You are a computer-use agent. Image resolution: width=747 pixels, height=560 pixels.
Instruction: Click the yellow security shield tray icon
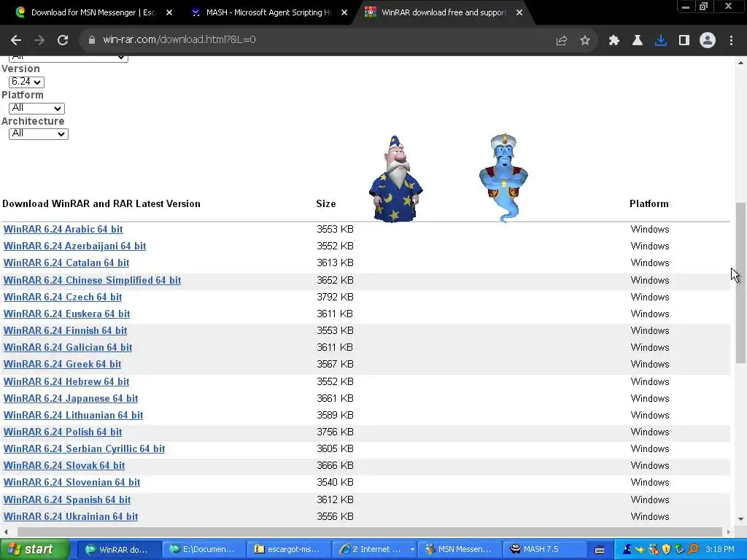coord(667,550)
